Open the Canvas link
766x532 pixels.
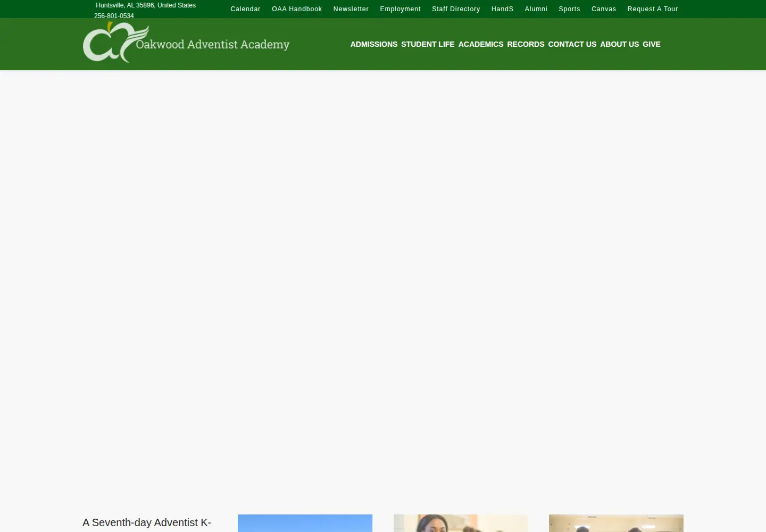604,9
